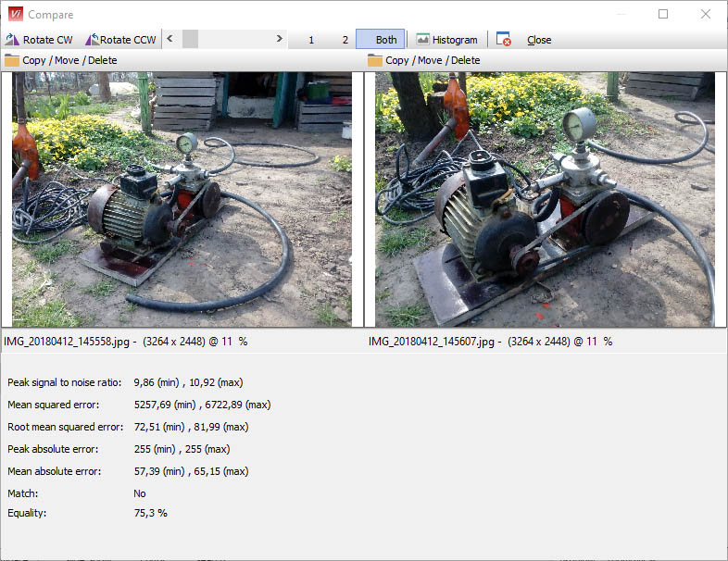Click the Equality value 75,3 %
This screenshot has height=561, width=728.
[x=150, y=513]
